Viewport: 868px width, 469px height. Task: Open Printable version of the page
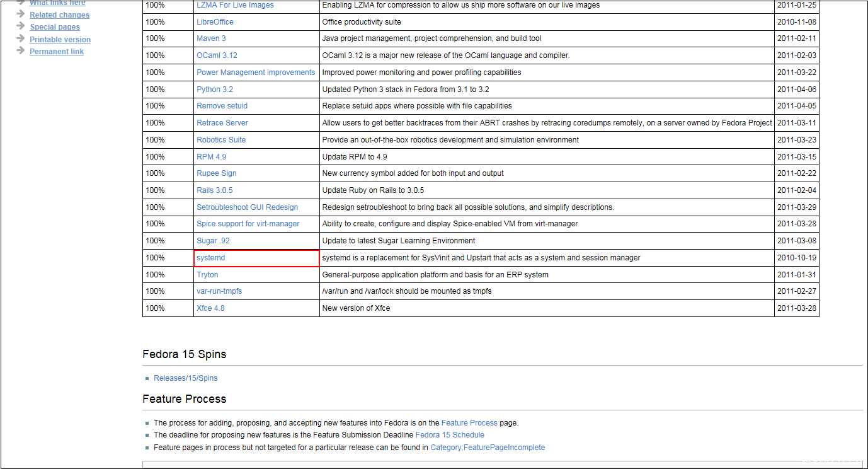[60, 39]
